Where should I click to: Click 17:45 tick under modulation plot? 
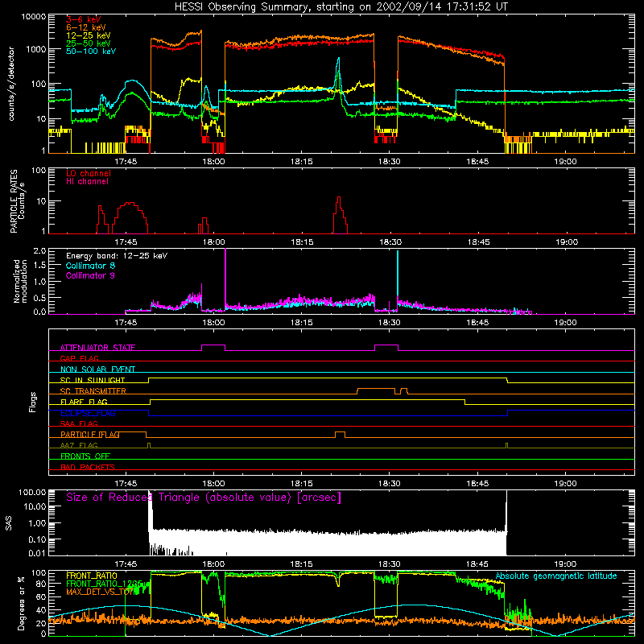(x=126, y=323)
